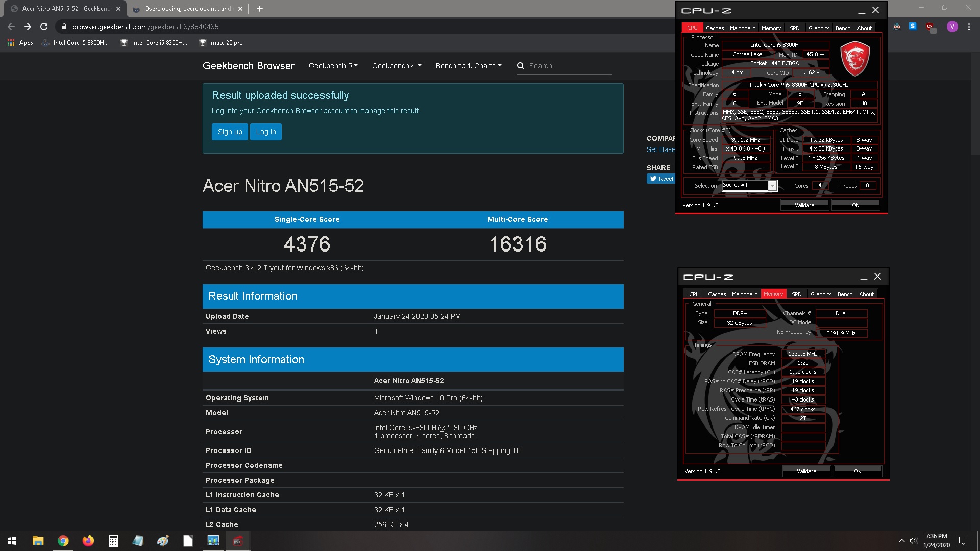Viewport: 980px width, 551px height.
Task: Open the uBlock Origin extension
Action: (930, 27)
